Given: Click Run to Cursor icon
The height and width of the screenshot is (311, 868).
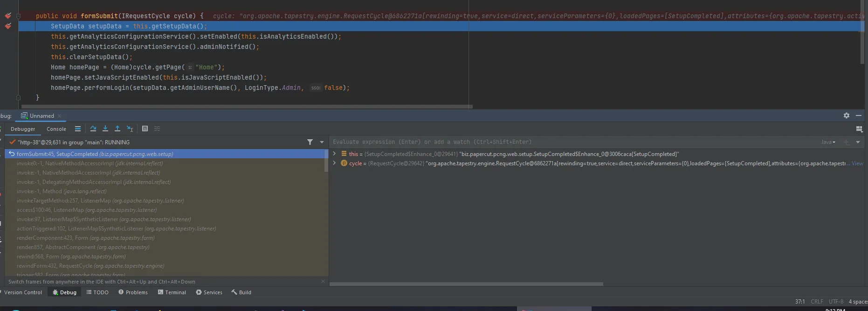Looking at the screenshot, I should click(x=130, y=129).
